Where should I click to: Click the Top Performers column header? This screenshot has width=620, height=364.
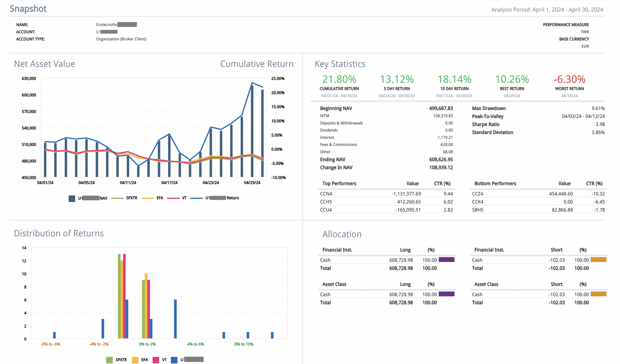[x=339, y=183]
